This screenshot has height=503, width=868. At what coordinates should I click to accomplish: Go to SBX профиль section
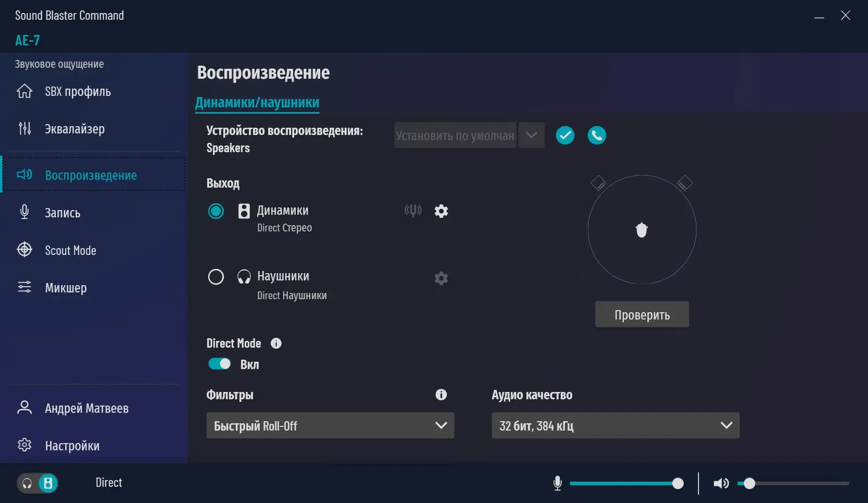point(94,91)
